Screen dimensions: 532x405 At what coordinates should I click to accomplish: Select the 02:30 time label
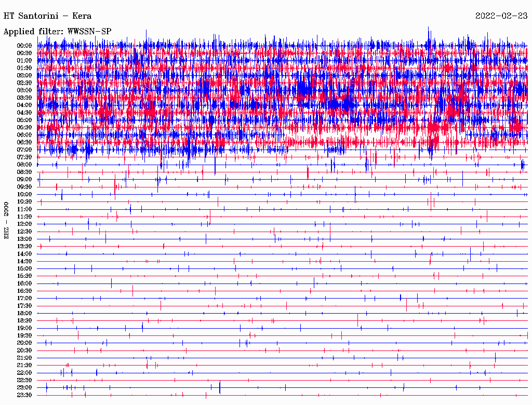pos(24,83)
